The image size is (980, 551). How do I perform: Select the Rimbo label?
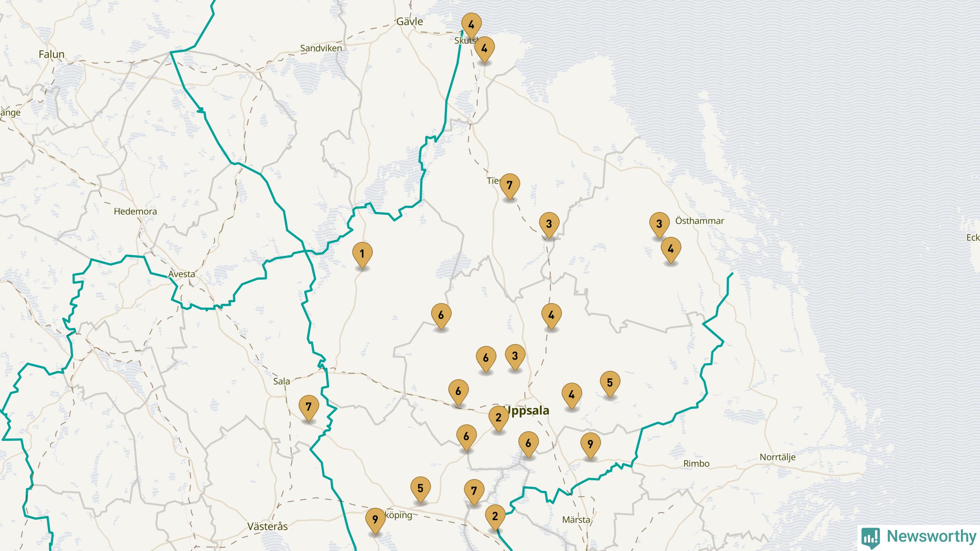[x=696, y=463]
